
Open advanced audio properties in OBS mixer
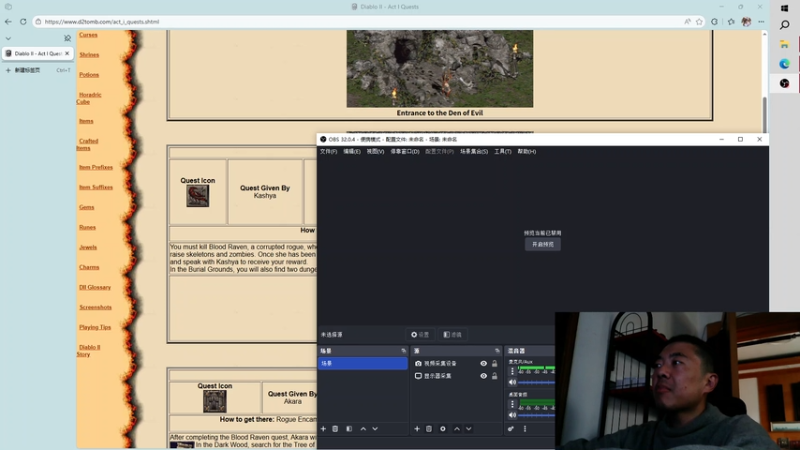(511, 429)
